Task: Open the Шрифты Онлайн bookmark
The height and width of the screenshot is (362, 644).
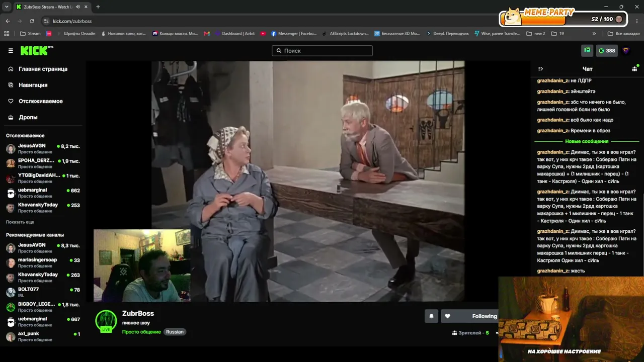Action: click(x=75, y=34)
